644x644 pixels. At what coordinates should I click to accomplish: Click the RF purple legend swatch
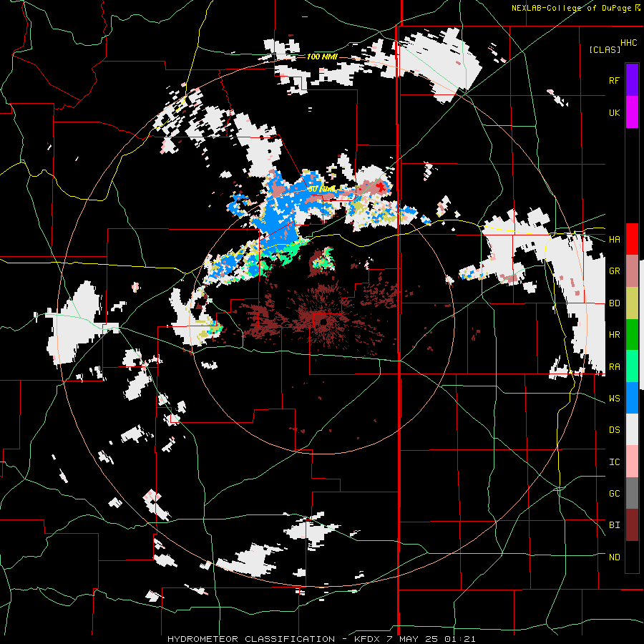coord(632,80)
